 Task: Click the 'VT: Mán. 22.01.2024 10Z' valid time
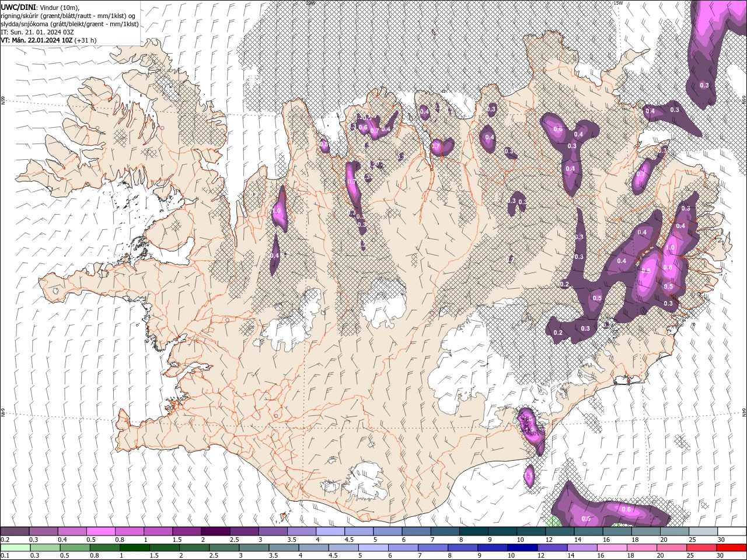tap(37, 40)
